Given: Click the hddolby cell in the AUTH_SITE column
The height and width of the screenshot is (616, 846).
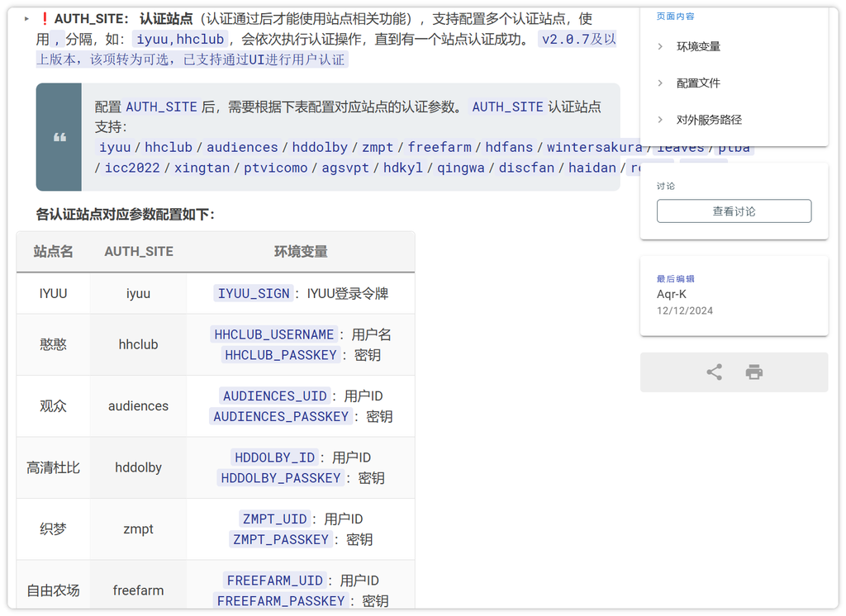Looking at the screenshot, I should click(138, 467).
